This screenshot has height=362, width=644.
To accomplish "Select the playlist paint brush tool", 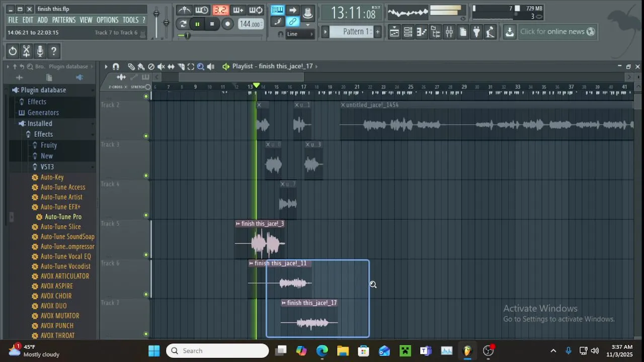I will click(x=141, y=66).
